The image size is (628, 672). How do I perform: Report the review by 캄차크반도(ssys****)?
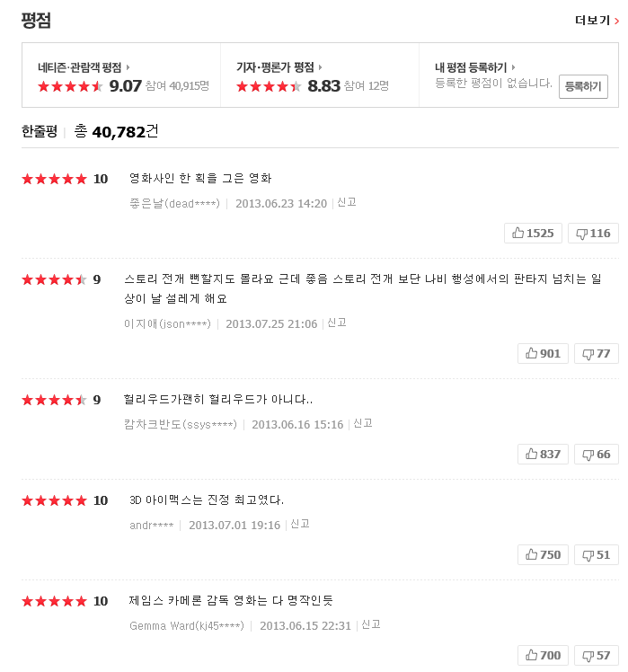tap(363, 423)
